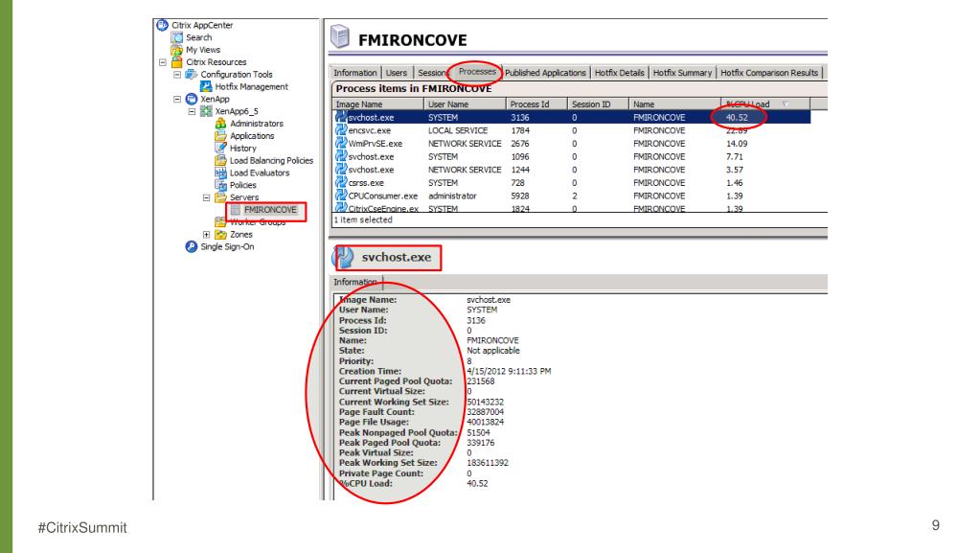This screenshot has width=980, height=553.
Task: Click the Load Balancing Policies icon
Action: click(220, 160)
